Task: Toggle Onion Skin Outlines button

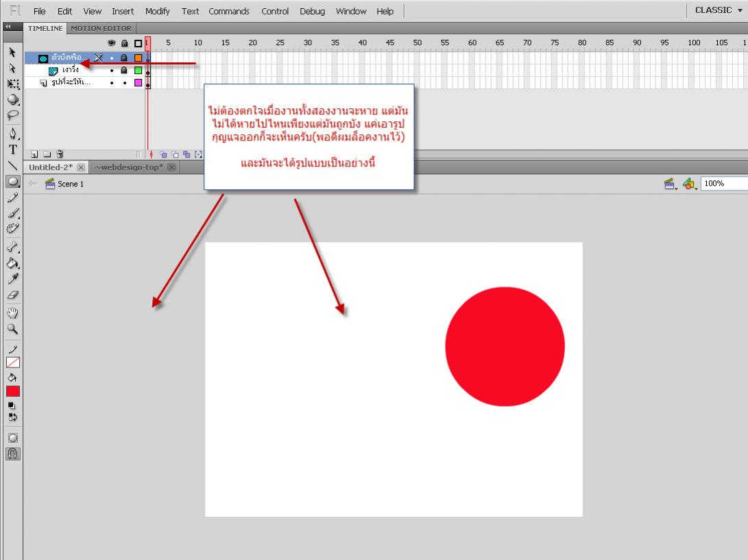Action: click(x=175, y=154)
